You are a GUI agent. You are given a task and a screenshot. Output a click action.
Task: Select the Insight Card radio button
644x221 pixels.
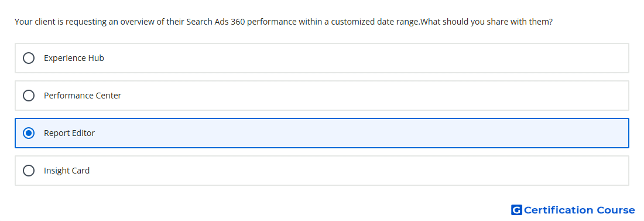29,171
